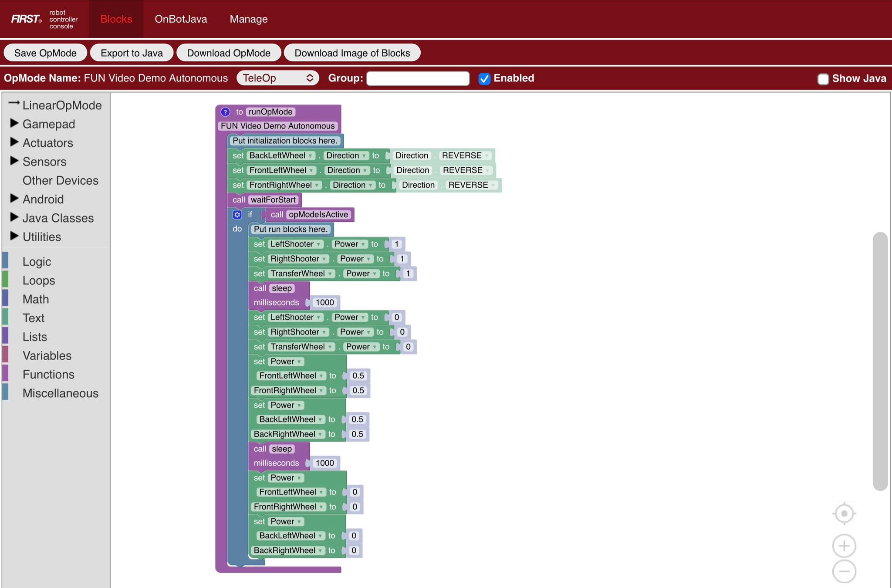Click the 'Put initialization blocks here.' comment
This screenshot has width=892, height=588.
tap(285, 141)
